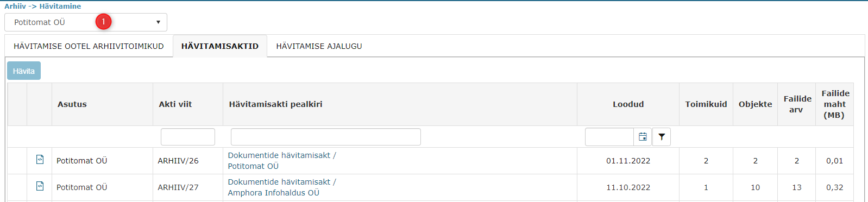Open Dokumentide hävitamisakt / Amphora Infohaldus OÜ link
Screen dimensions: 868x202
tap(282, 187)
